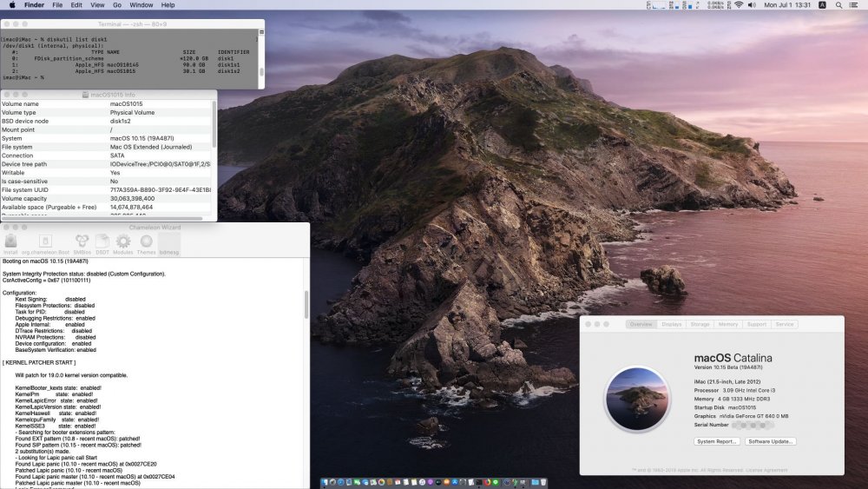This screenshot has height=489, width=868.
Task: Select the 'disk1s2' BSD device node value
Action: 120,121
